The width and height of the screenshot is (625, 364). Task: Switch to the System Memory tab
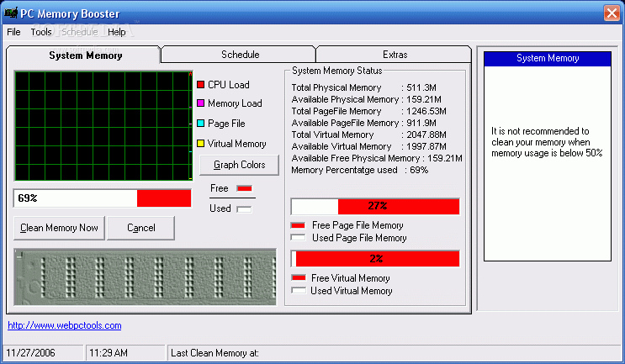click(85, 55)
